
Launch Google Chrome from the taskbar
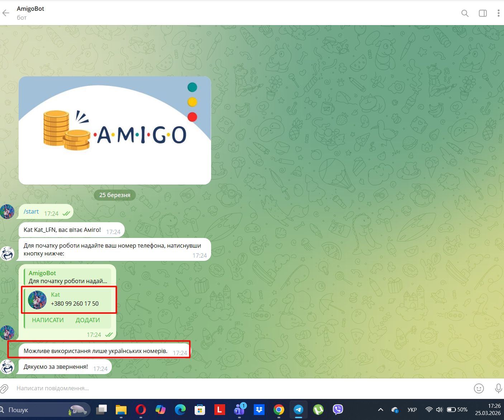click(x=279, y=410)
